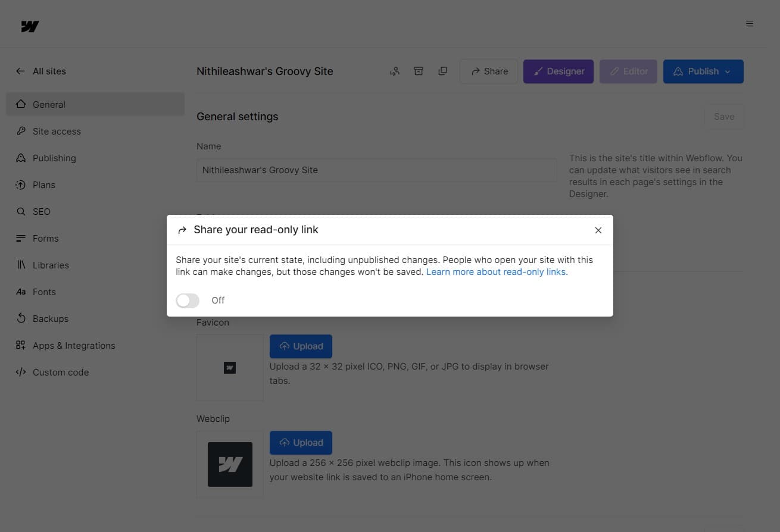Duplicate the site via the copy icon
Screen dimensions: 780x532
[x=442, y=71]
